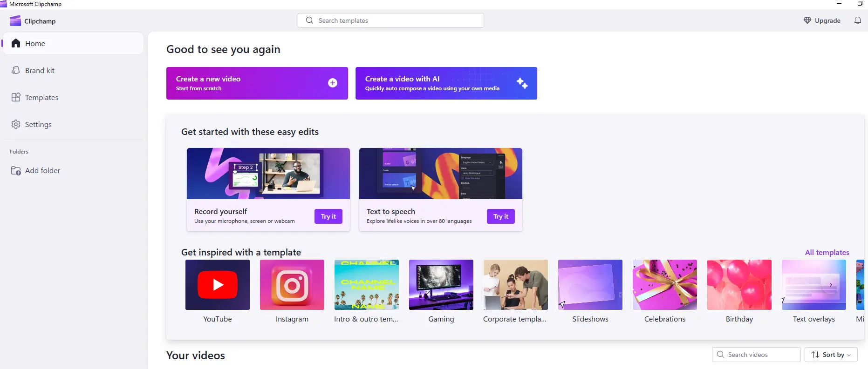Screen dimensions: 868x369
Task: Click the Celebrations label text
Action: (665, 319)
